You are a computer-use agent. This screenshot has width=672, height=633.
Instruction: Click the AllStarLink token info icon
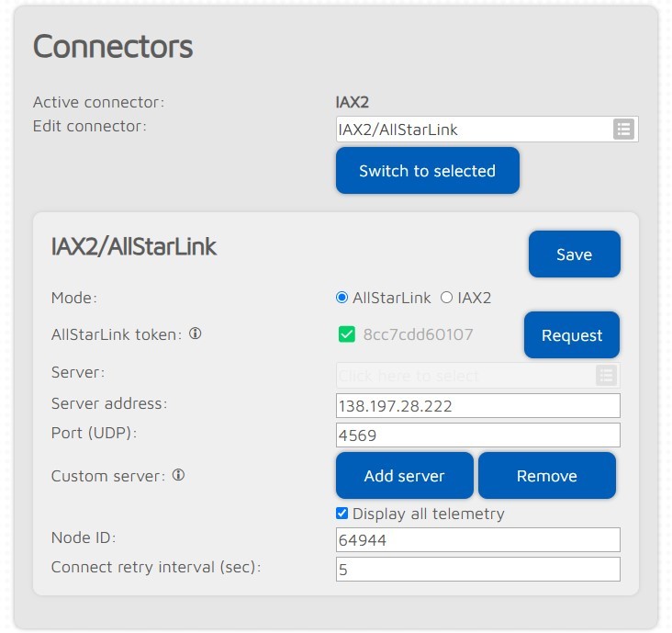(x=195, y=334)
